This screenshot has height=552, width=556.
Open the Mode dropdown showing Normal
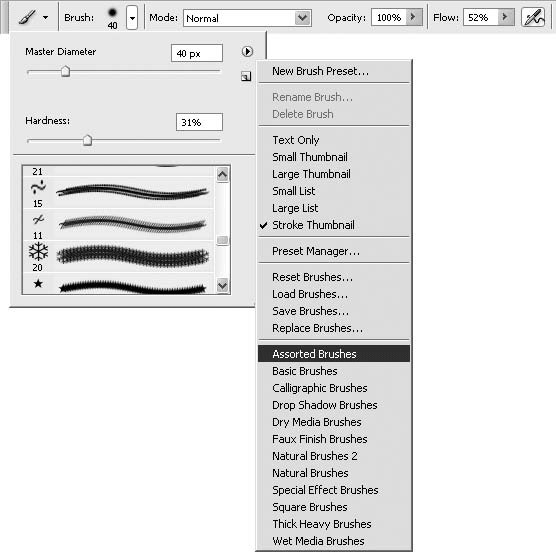pos(247,18)
